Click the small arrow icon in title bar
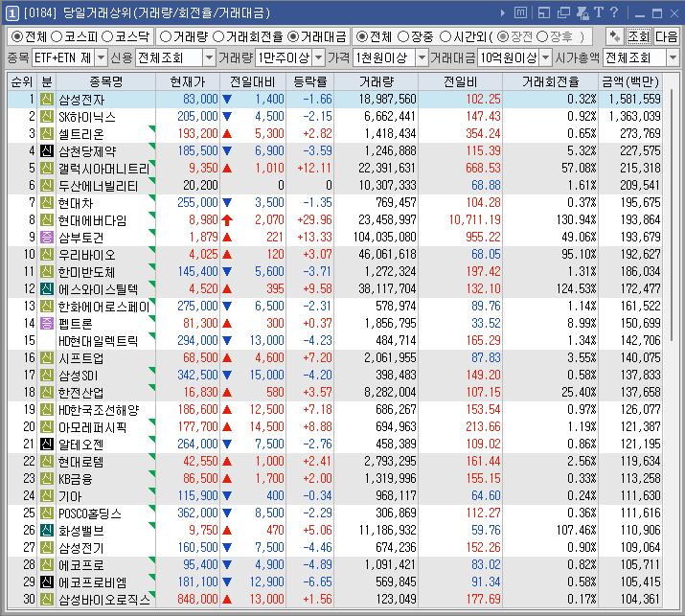The image size is (685, 616). coord(502,13)
